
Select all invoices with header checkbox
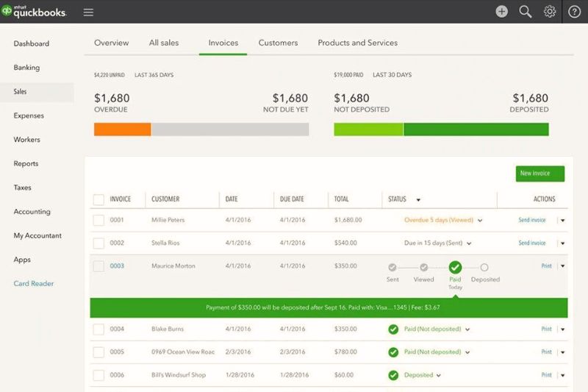coord(98,199)
